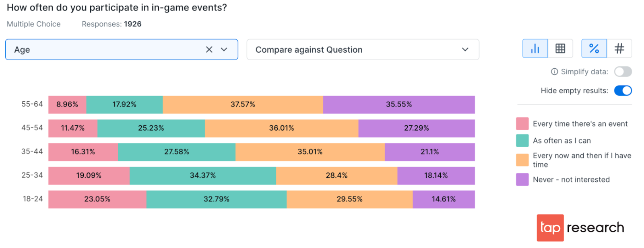Image resolution: width=644 pixels, height=248 pixels.
Task: Switch to table grid view
Action: point(560,49)
